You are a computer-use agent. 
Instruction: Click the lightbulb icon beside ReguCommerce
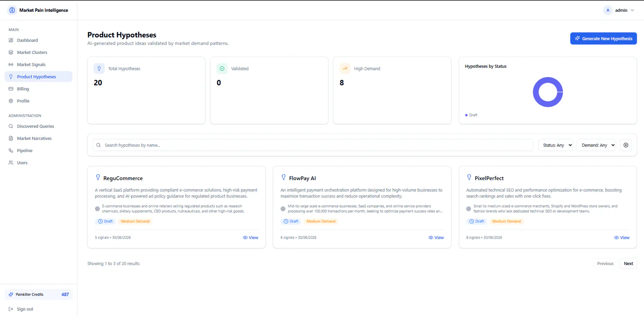click(x=98, y=177)
